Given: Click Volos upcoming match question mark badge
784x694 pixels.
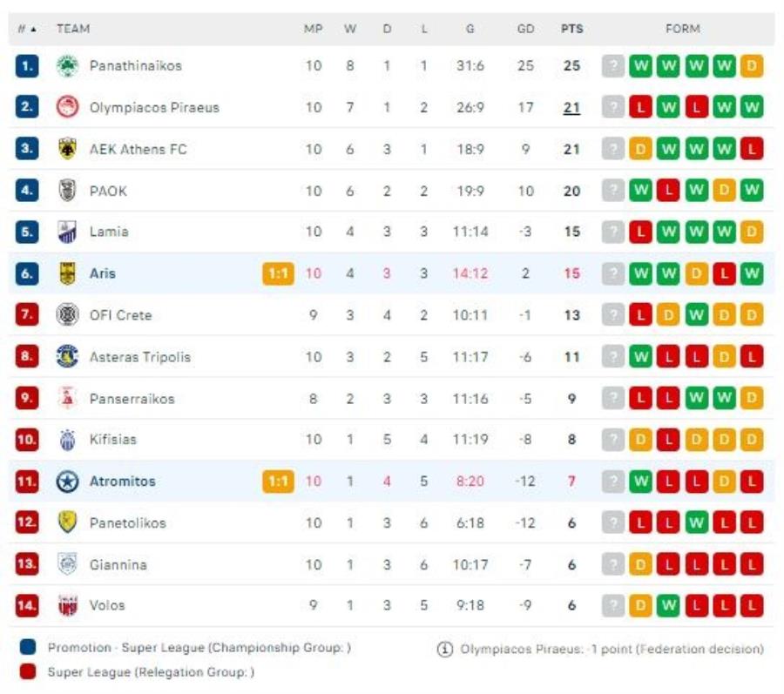Looking at the screenshot, I should tap(613, 606).
